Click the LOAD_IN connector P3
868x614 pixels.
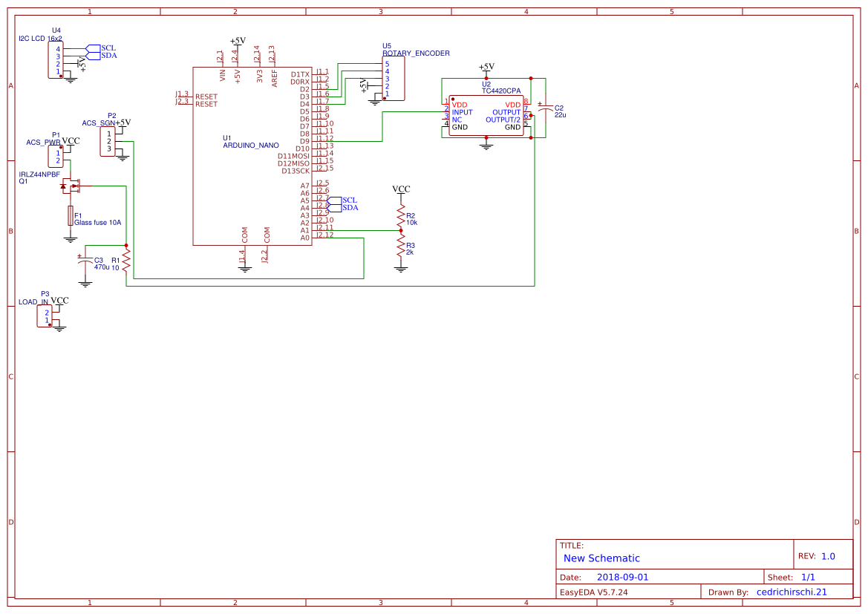(45, 316)
